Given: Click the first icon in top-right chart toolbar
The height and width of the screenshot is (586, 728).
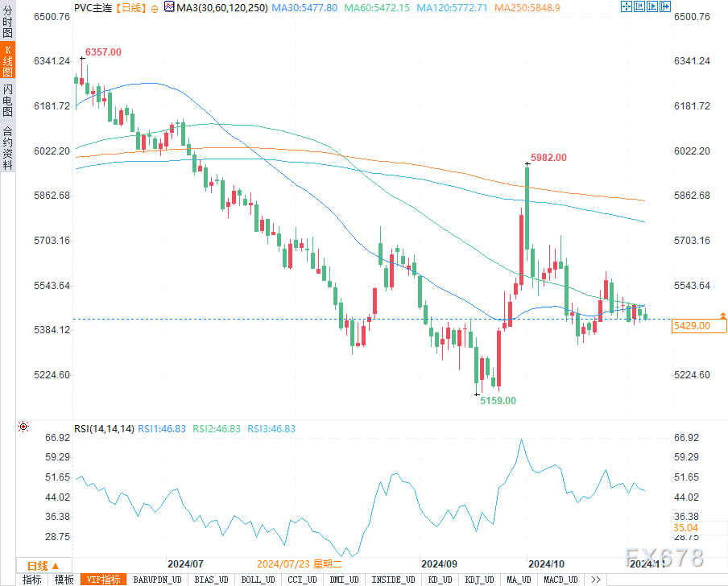Looking at the screenshot, I should click(x=627, y=7).
